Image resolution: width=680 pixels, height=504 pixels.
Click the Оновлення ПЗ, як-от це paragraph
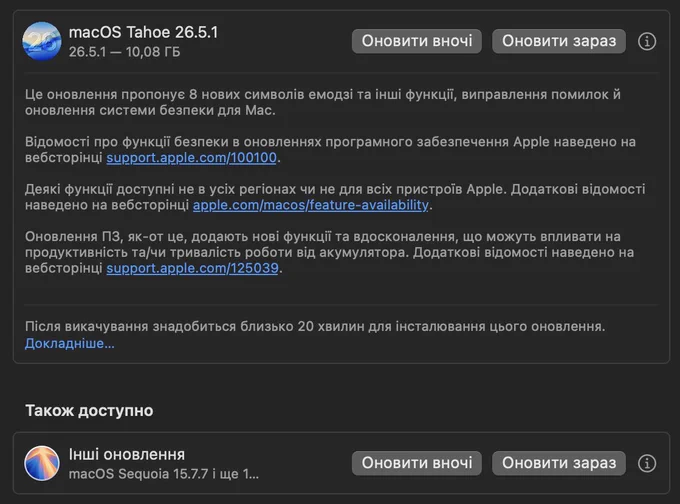click(330, 252)
